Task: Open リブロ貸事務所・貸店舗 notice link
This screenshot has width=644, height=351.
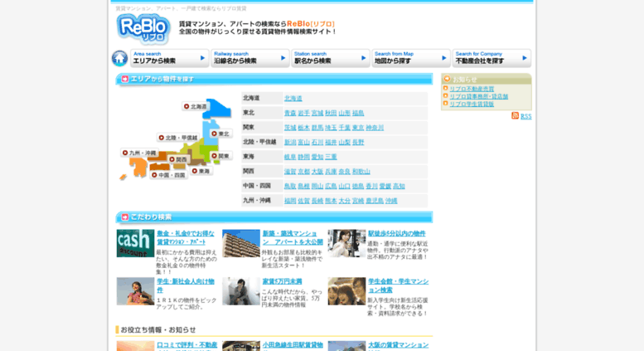Action: coord(478,96)
